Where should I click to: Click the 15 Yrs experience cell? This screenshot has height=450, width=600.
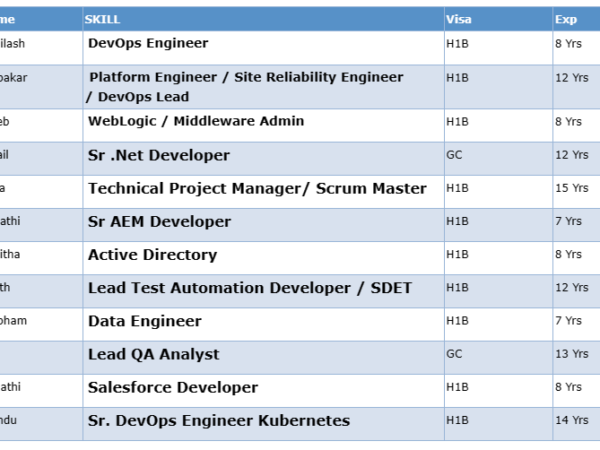568,189
